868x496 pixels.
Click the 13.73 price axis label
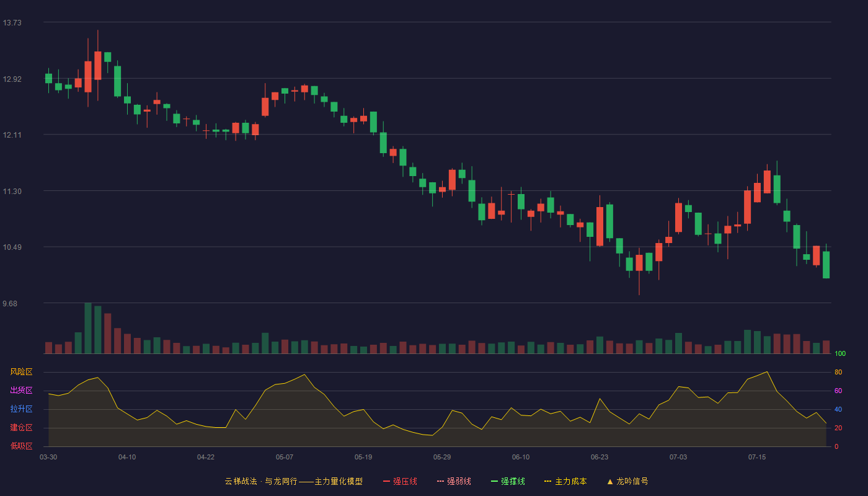12,23
